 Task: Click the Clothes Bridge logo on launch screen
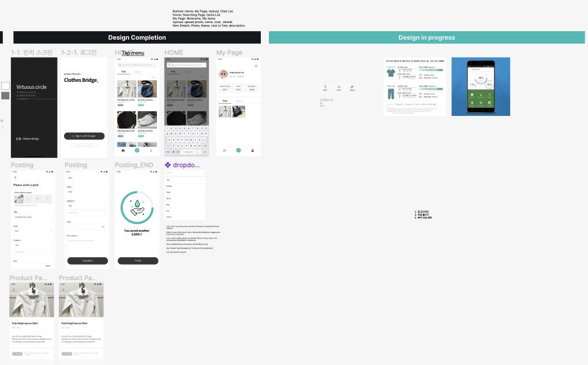point(28,138)
